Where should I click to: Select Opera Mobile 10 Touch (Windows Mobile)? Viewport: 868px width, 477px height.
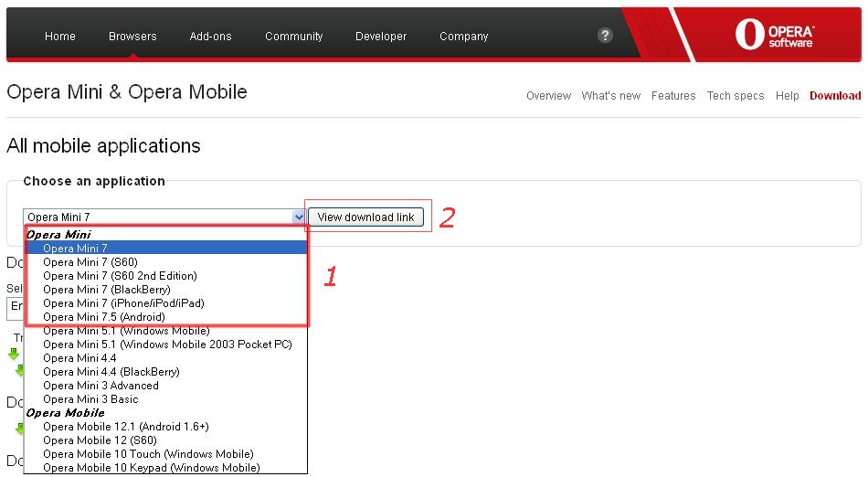[166, 454]
